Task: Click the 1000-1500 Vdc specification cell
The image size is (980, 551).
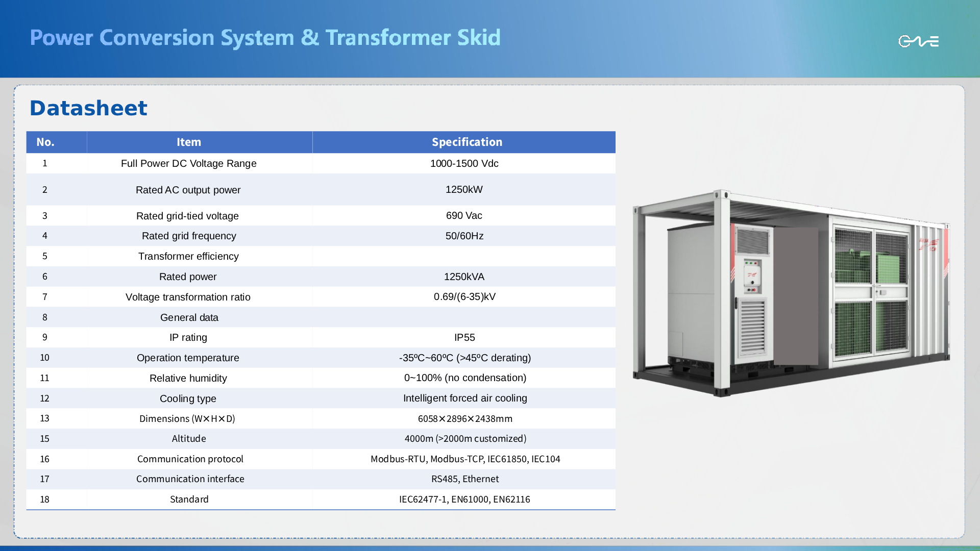Action: (x=464, y=164)
